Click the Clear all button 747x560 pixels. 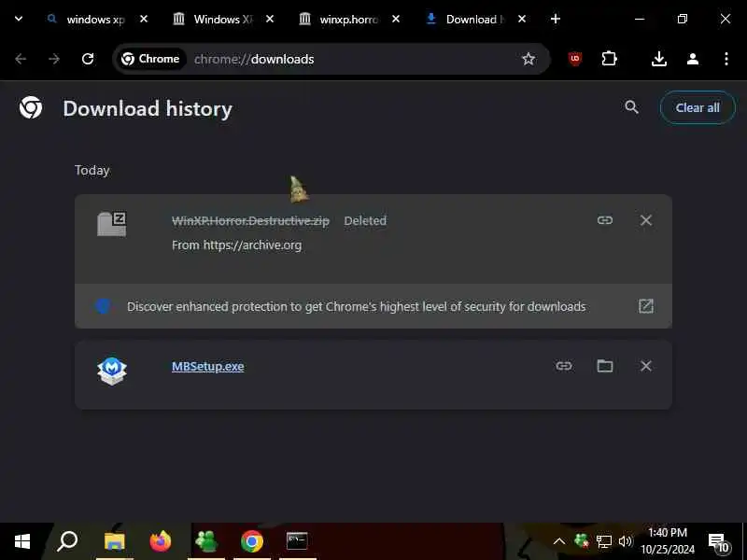[x=698, y=107]
